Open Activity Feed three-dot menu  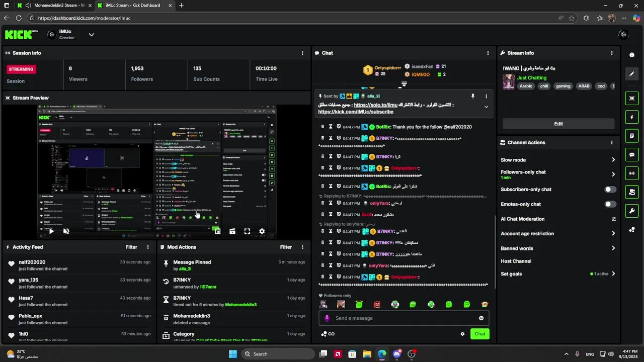(x=147, y=247)
